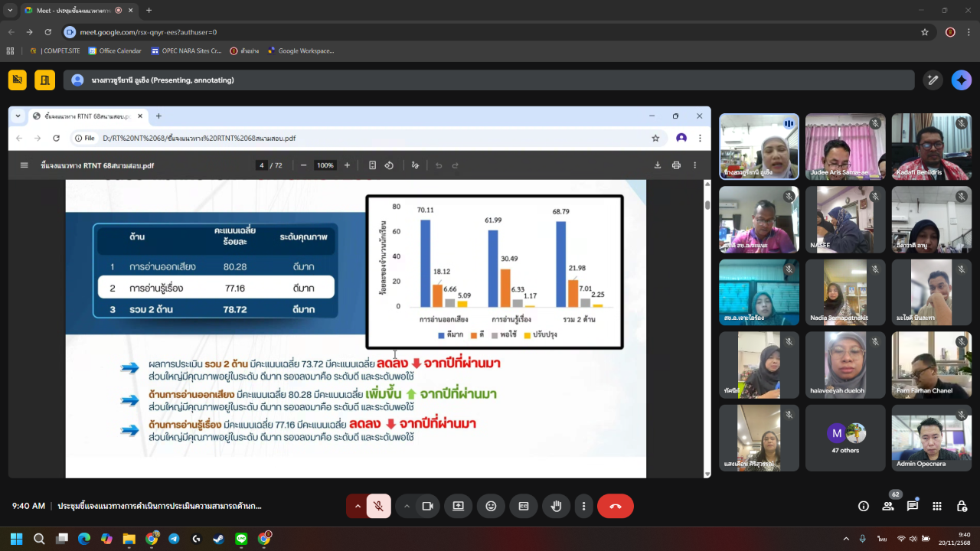The height and width of the screenshot is (551, 980).
Task: Show the People panel with 62 participants
Action: point(888,506)
